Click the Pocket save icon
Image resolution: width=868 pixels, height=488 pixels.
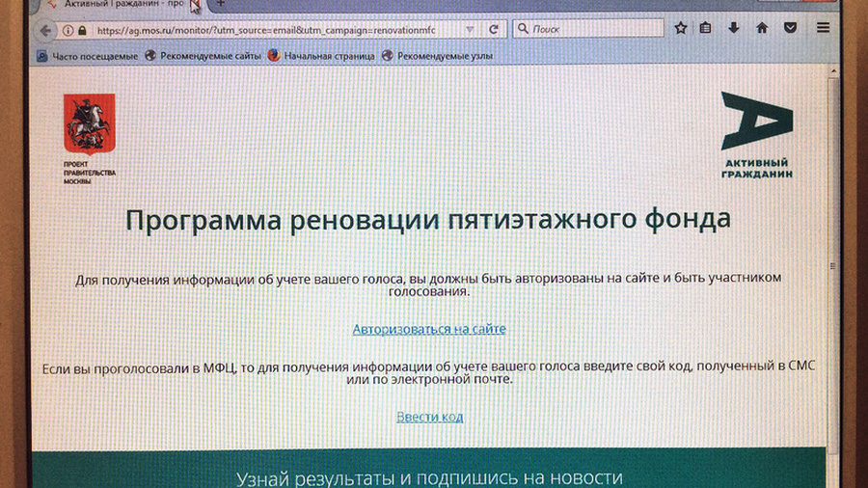pos(791,28)
